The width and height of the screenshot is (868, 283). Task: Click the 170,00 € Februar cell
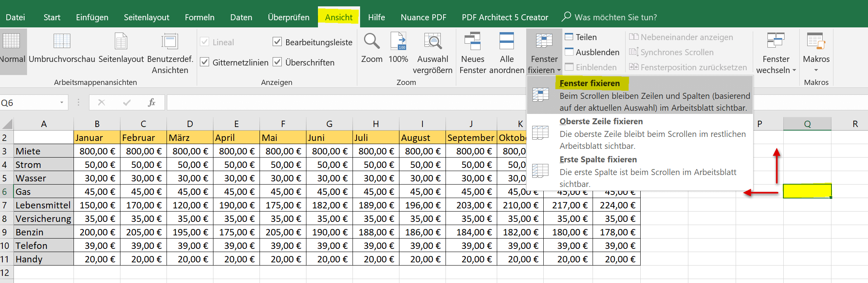click(x=143, y=205)
